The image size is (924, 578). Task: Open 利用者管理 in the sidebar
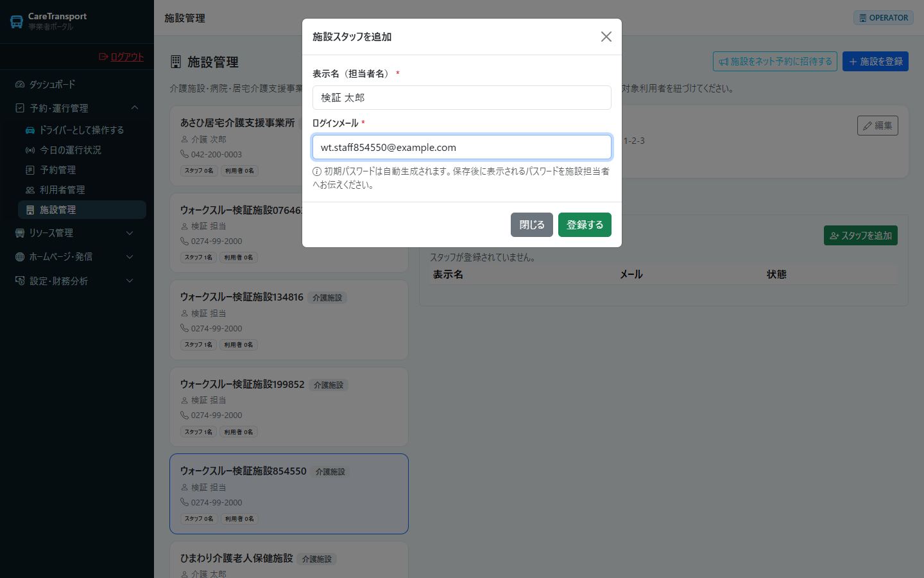point(82,189)
